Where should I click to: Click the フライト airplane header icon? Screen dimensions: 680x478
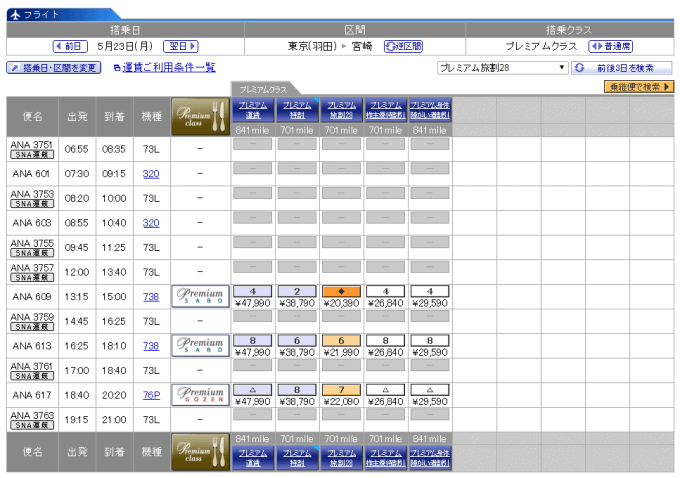[x=16, y=15]
